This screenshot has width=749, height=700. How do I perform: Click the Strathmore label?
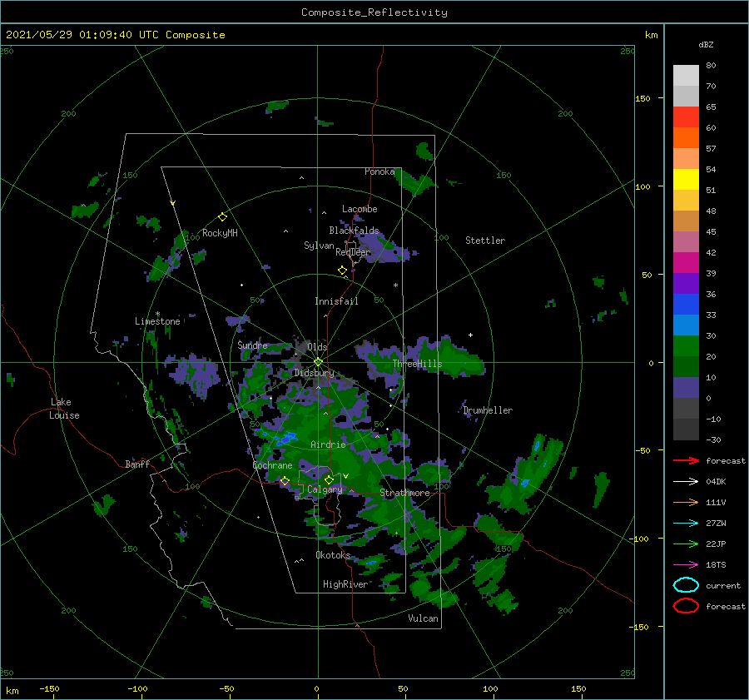click(x=404, y=493)
